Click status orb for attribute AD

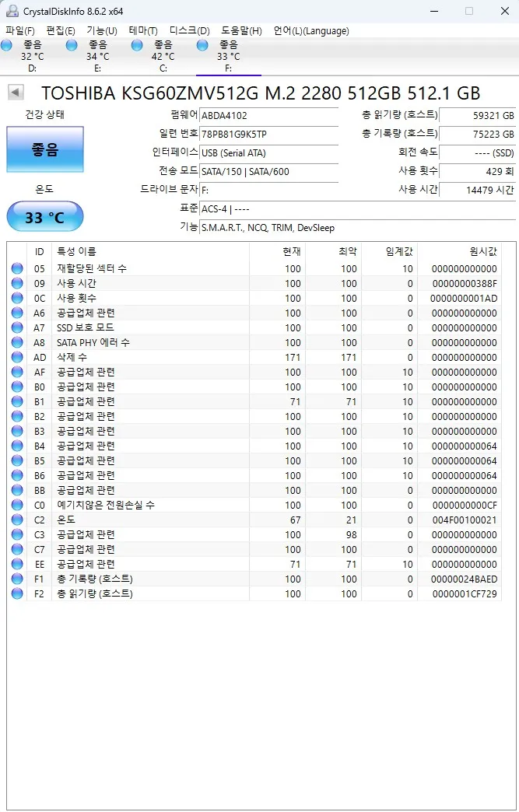[17, 357]
